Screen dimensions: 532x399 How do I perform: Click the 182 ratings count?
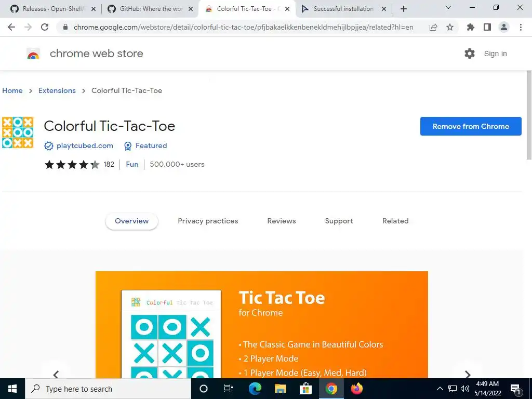pos(109,164)
